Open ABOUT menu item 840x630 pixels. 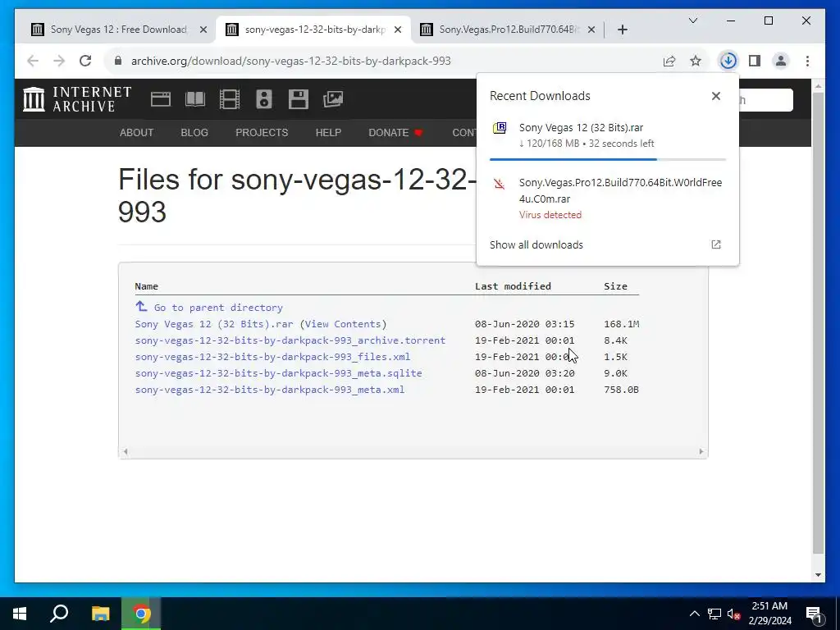tap(137, 132)
